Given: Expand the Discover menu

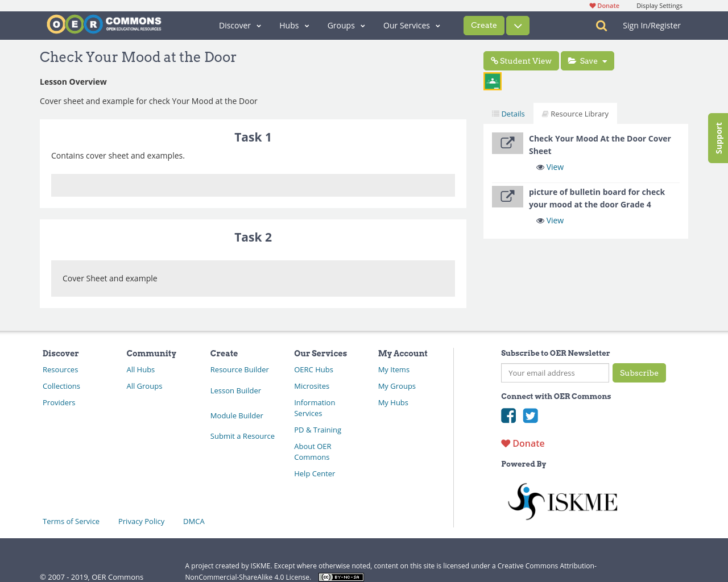Looking at the screenshot, I should (x=239, y=26).
